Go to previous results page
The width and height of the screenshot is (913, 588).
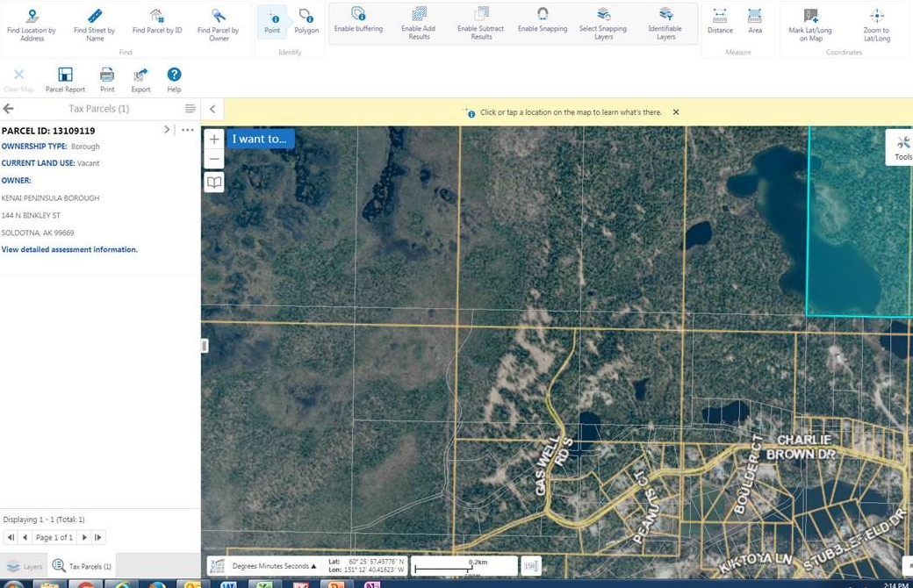[25, 537]
